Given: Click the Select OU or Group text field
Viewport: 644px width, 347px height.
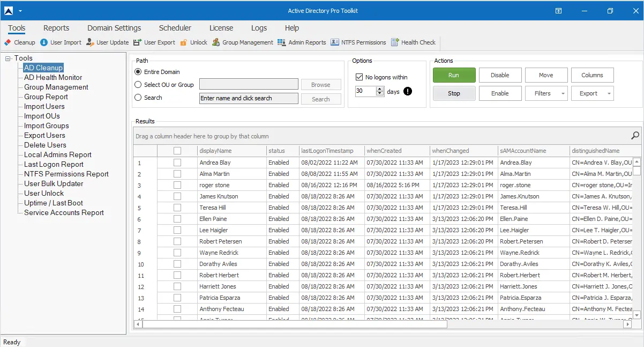Looking at the screenshot, I should [249, 84].
